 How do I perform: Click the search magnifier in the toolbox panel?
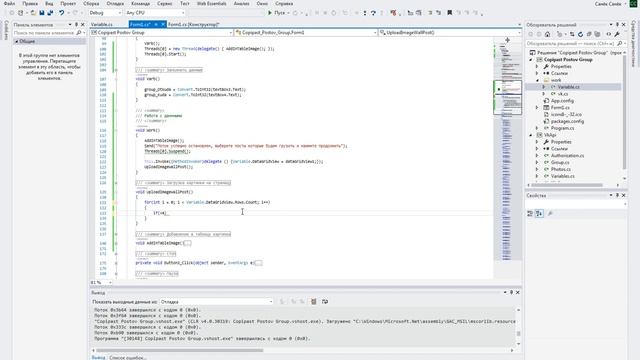tap(79, 33)
